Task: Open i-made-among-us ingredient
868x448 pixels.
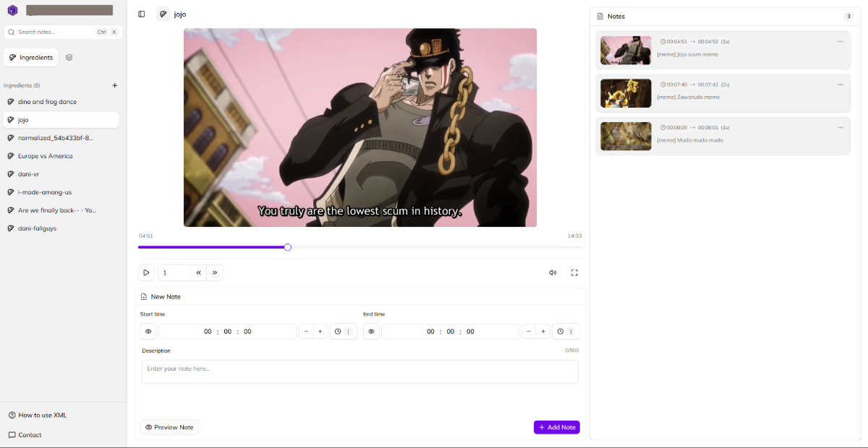Action: (x=59, y=192)
